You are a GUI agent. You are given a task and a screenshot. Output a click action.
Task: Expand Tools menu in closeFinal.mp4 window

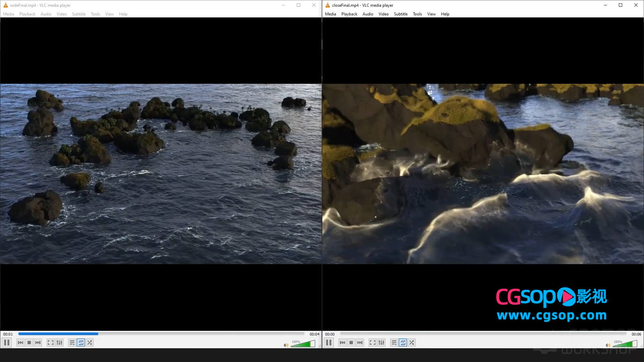pyautogui.click(x=417, y=14)
